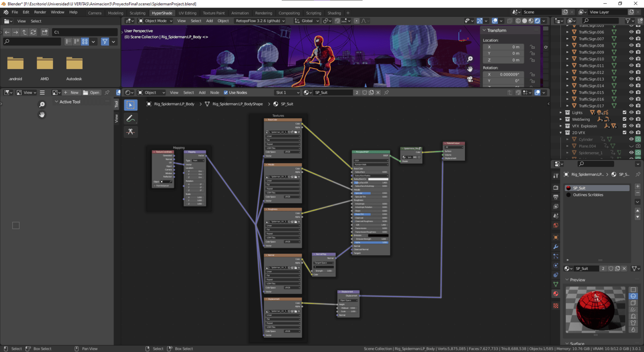Viewport: 644px width, 352px height.
Task: Switch viewport to solid shading
Action: pos(524,21)
